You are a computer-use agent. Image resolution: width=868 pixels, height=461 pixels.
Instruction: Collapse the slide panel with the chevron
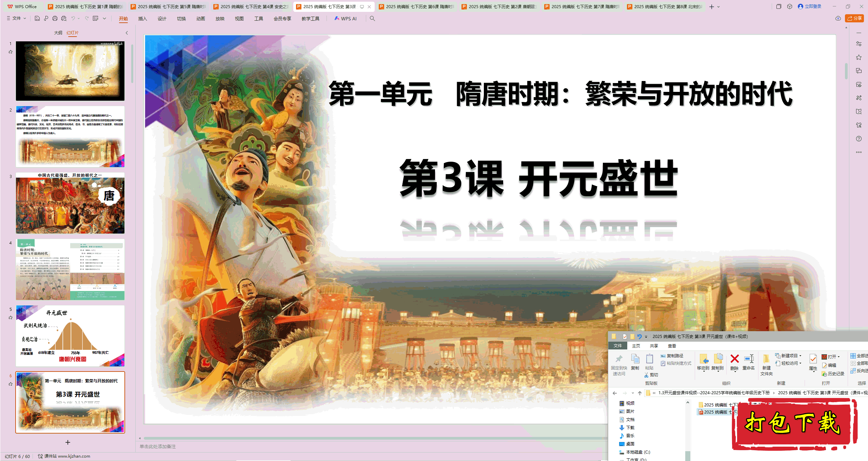[127, 33]
